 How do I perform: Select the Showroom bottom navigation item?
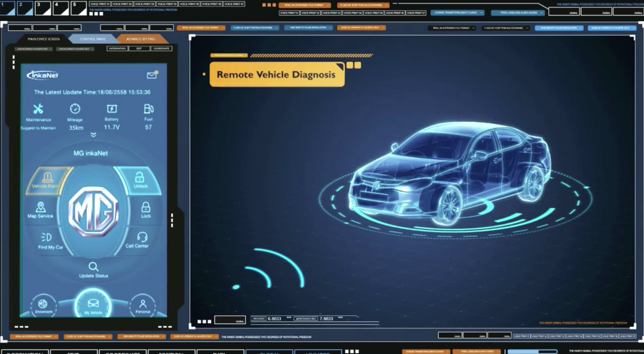(x=43, y=305)
